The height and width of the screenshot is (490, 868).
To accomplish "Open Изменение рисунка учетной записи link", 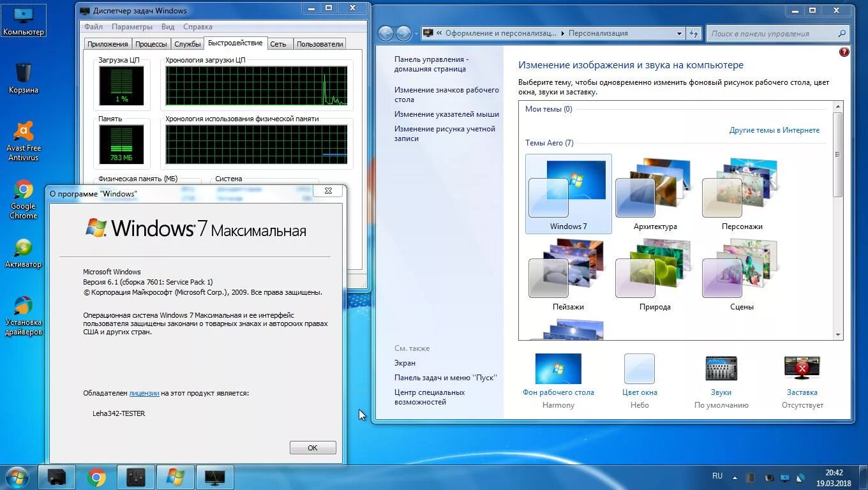I will (445, 133).
